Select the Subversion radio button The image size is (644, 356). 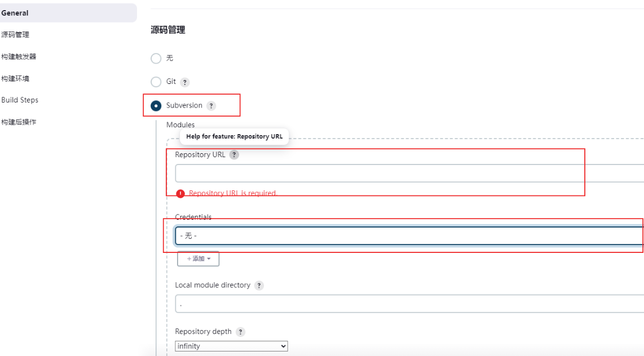(156, 106)
